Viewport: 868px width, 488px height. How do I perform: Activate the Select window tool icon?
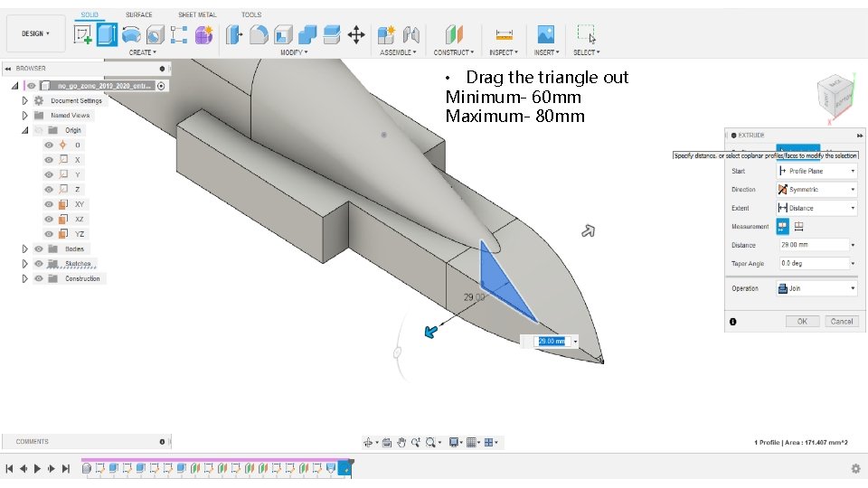coord(586,33)
